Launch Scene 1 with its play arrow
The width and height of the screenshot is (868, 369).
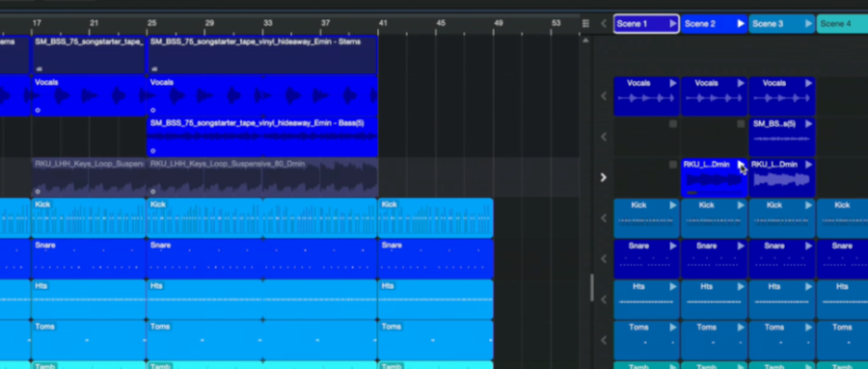tap(672, 24)
